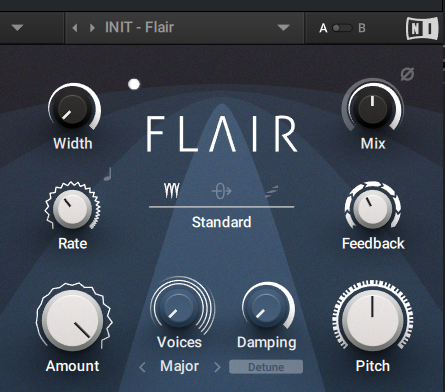Flip the A/B comparison switch

click(x=342, y=28)
